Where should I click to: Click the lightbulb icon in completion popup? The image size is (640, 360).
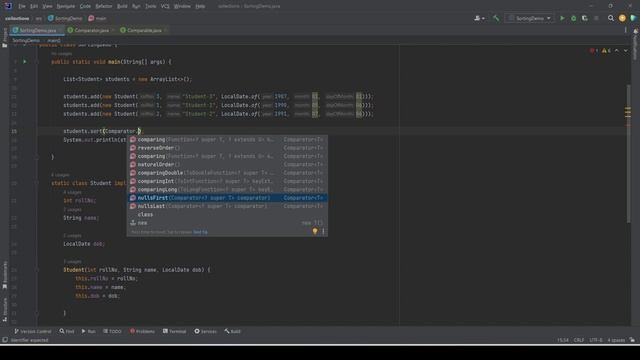point(315,231)
